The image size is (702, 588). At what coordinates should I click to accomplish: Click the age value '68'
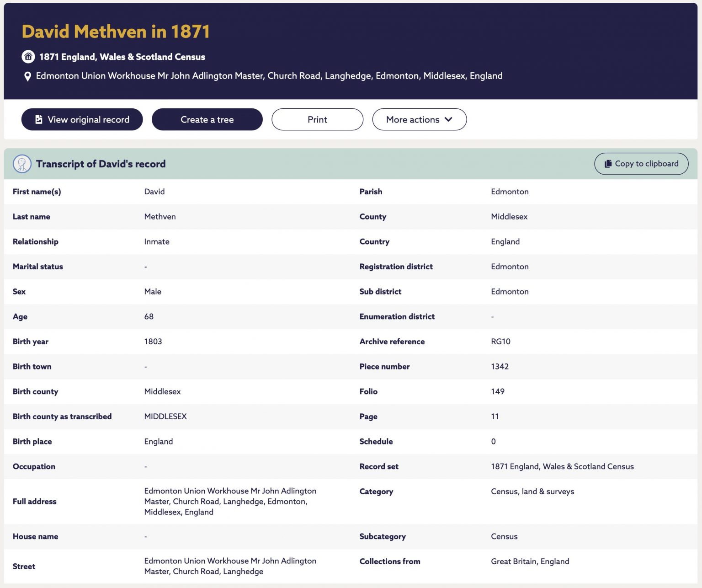149,316
